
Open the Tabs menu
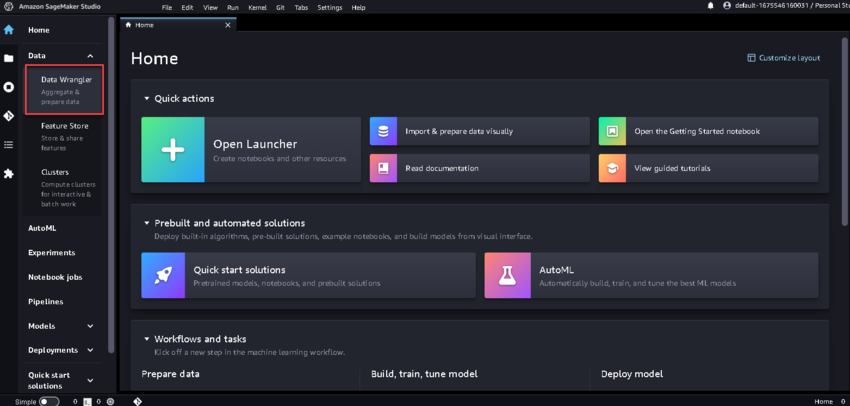click(301, 8)
